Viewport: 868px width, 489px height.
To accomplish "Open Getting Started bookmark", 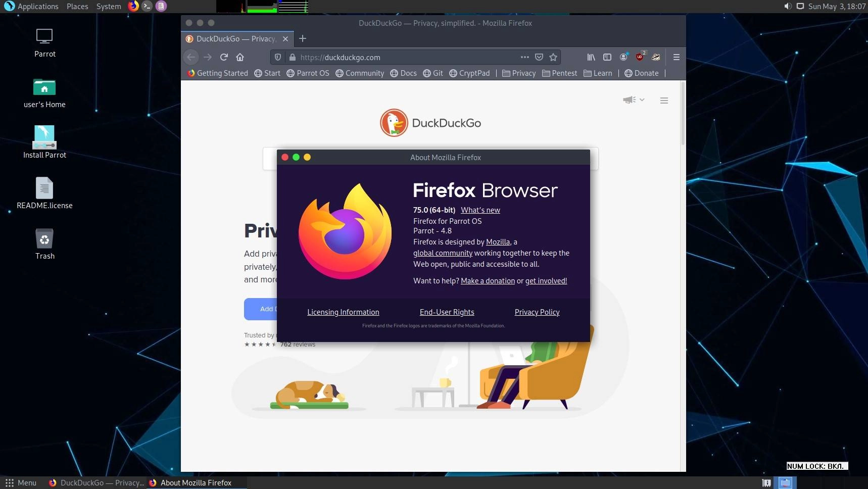I will [217, 73].
